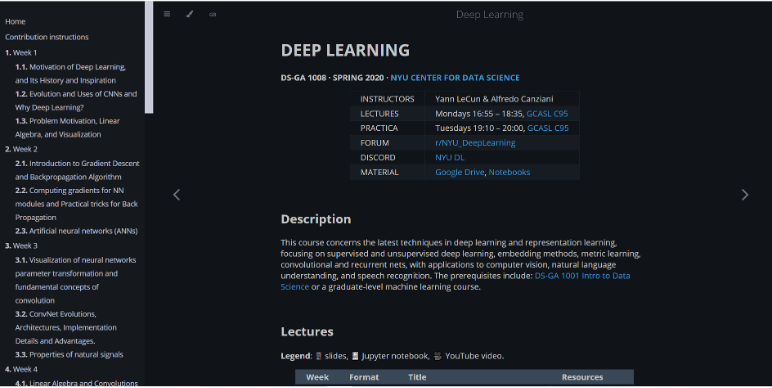
Task: Open section 1.1 Motivation of Deep Learning
Action: click(70, 74)
